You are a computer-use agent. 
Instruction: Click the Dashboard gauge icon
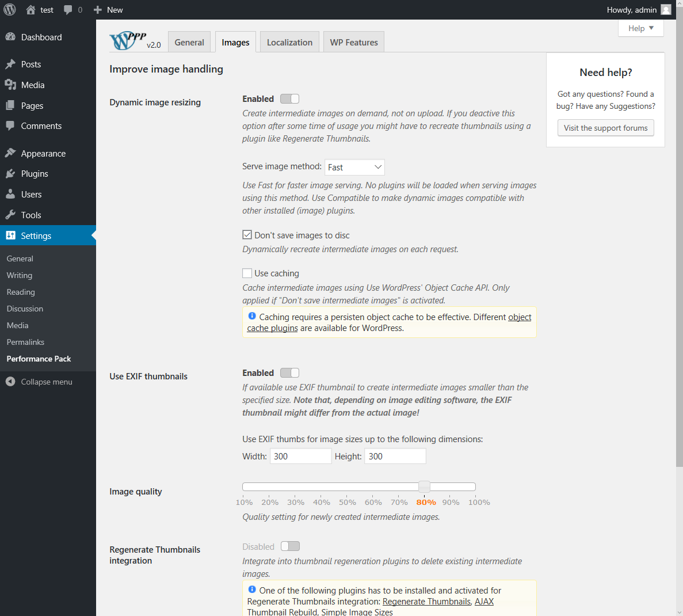[10, 37]
